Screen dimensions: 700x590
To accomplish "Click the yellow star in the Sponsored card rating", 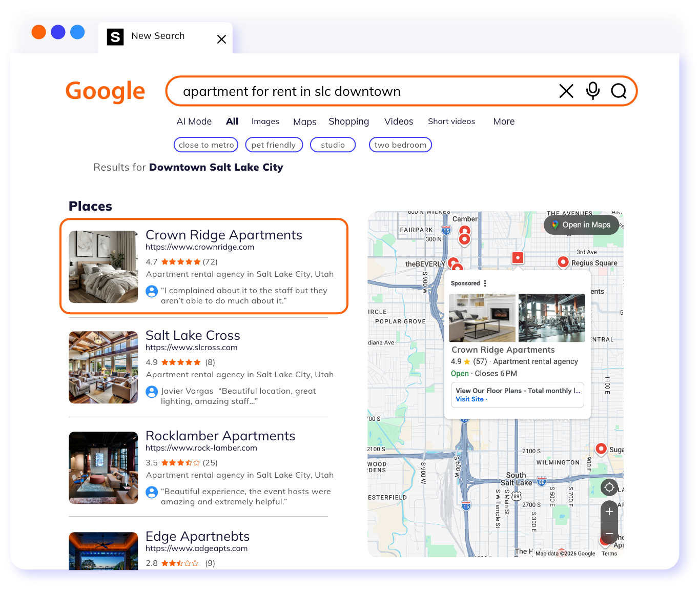I will (x=467, y=361).
